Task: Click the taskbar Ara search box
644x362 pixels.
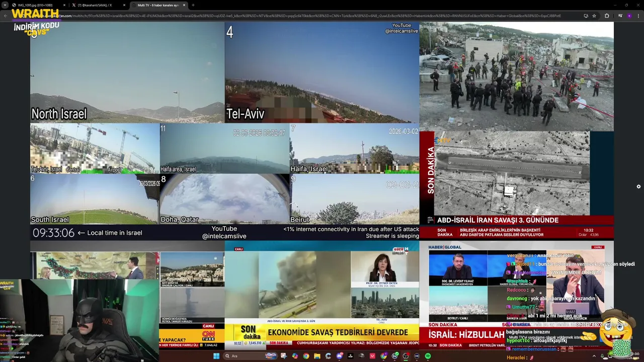Action: pos(251,356)
